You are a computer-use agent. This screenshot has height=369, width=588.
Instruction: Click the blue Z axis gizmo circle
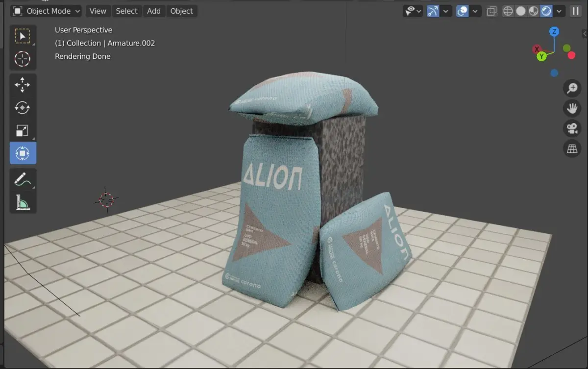[x=554, y=32]
